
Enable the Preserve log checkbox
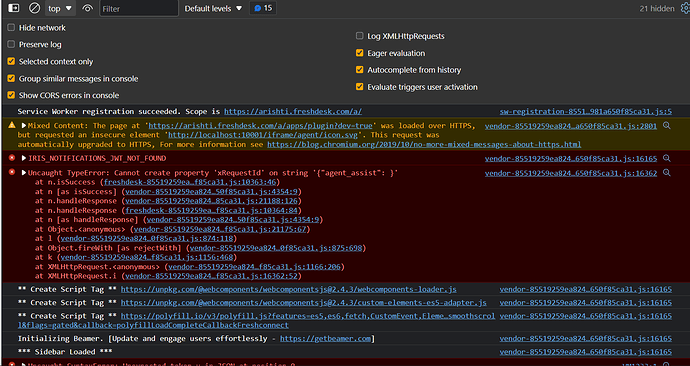11,44
